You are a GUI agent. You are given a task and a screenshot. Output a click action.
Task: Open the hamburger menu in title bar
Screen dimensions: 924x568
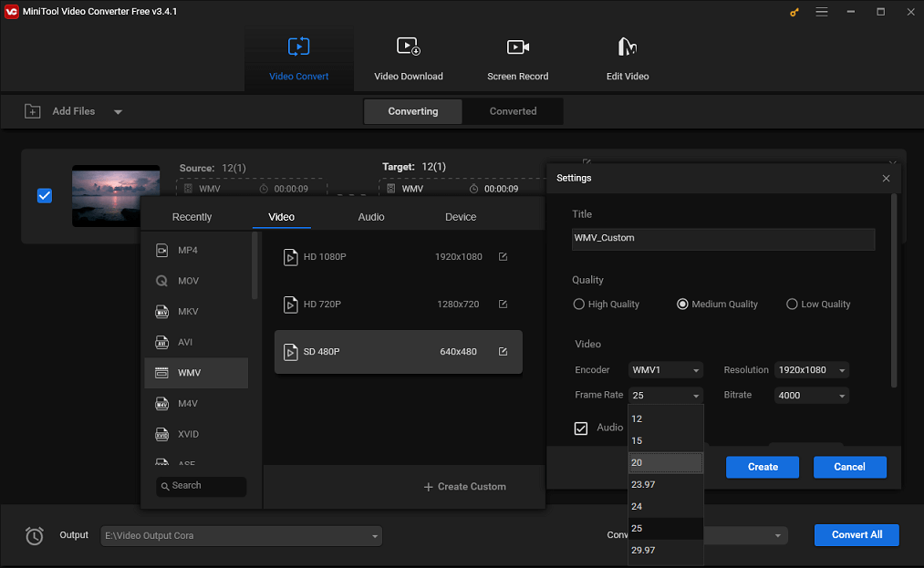(x=822, y=12)
